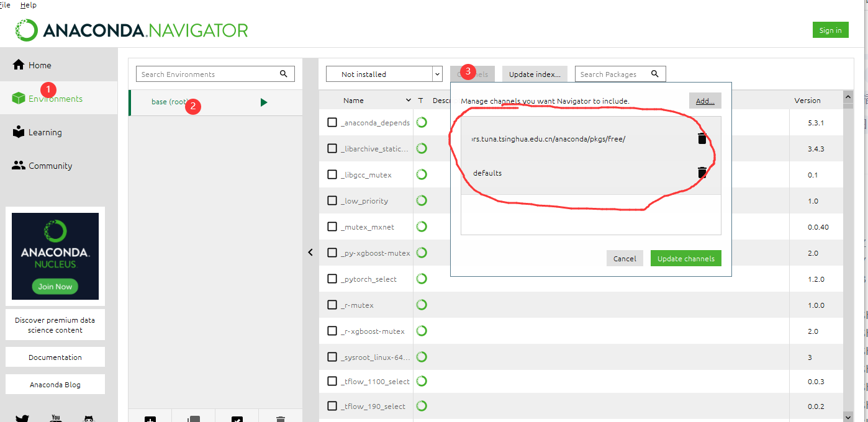
Task: Tick the _r-xgboost-mutex checkbox
Action: 332,331
